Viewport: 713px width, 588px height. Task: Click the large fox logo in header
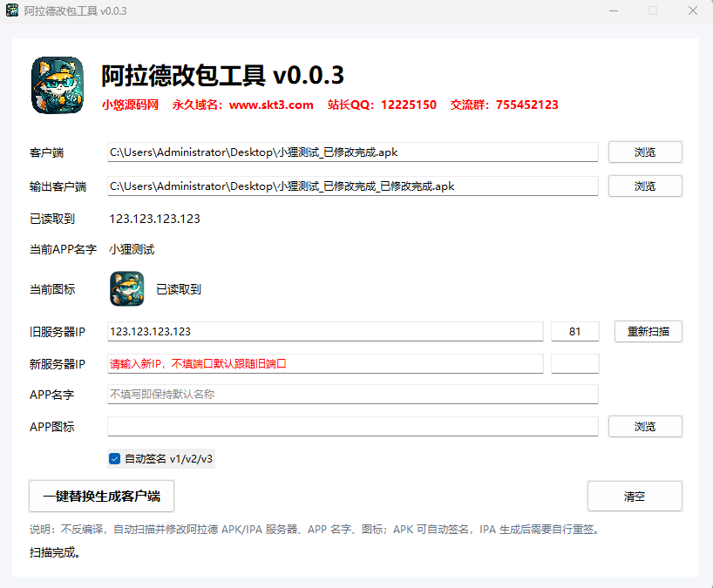click(58, 85)
